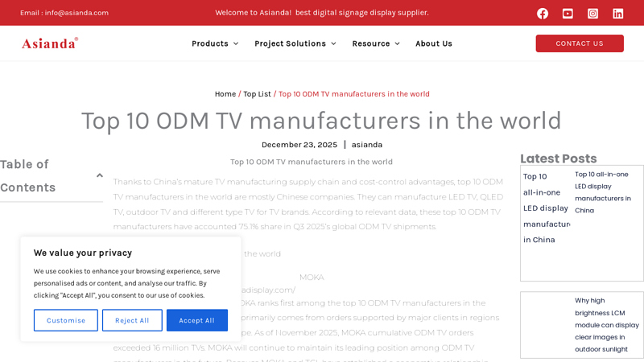
Task: Click the main article title heading
Action: [x=321, y=121]
